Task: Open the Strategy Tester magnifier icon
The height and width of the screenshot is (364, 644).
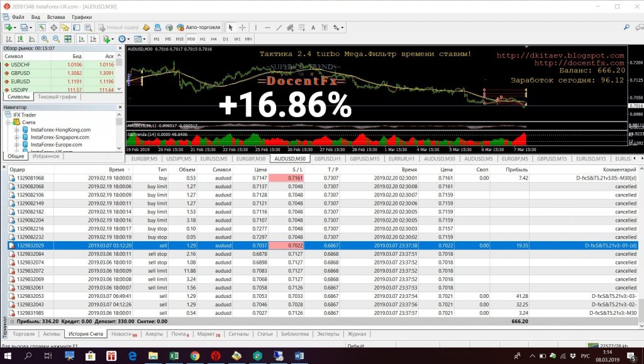Action: 88,28
